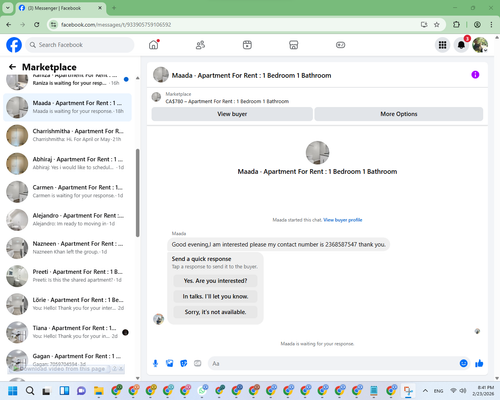Open Chrome profile icon

[477, 25]
